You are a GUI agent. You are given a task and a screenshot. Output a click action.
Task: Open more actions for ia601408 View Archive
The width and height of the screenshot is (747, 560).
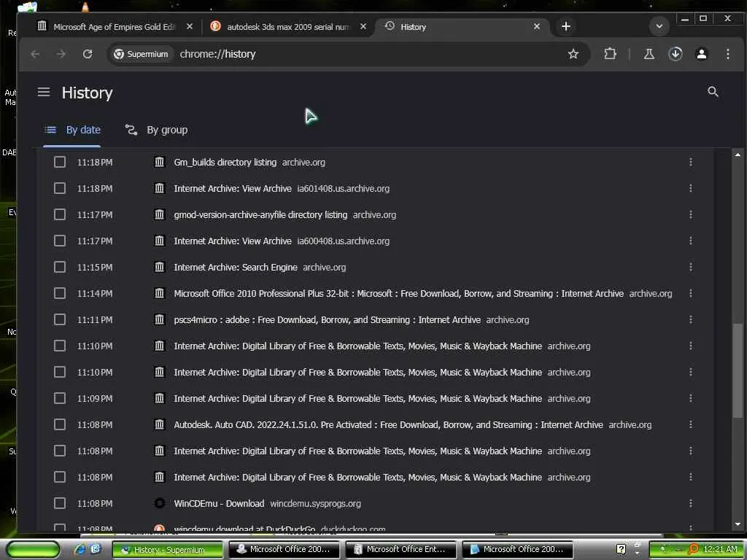coord(690,188)
